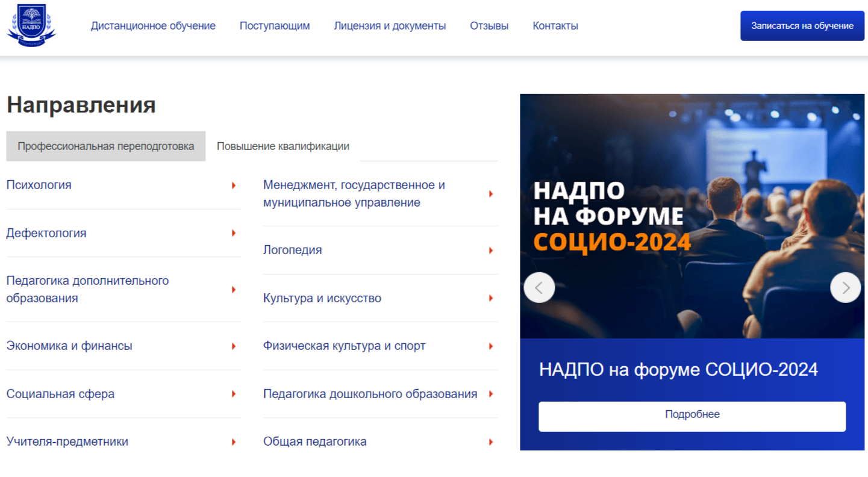Open Физическая культура и спорт link
868x477 pixels.
point(345,346)
